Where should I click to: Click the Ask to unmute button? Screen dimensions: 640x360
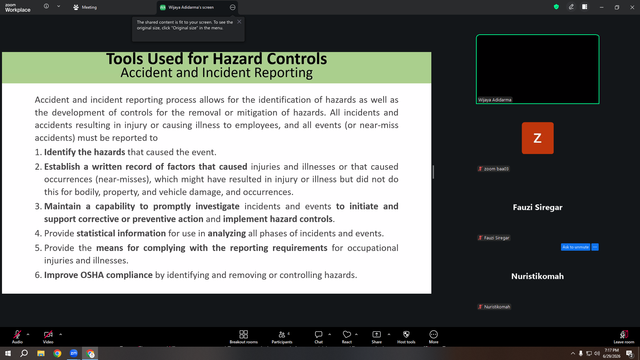click(x=575, y=247)
